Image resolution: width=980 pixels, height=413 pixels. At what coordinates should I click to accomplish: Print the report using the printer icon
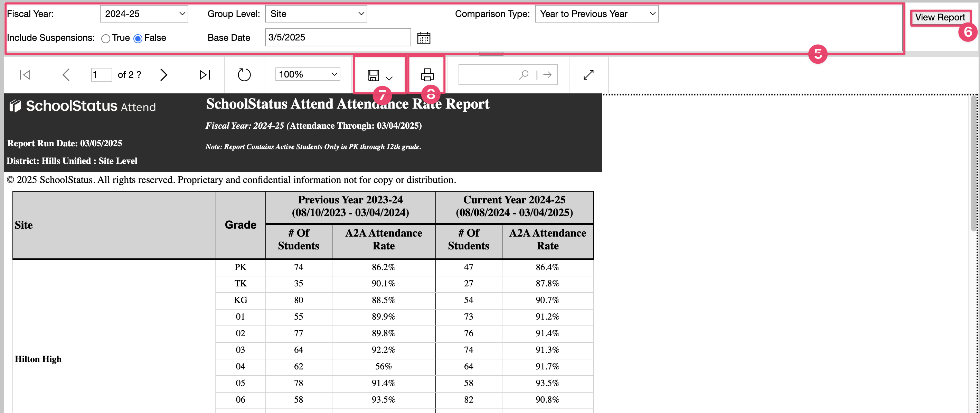tap(427, 75)
